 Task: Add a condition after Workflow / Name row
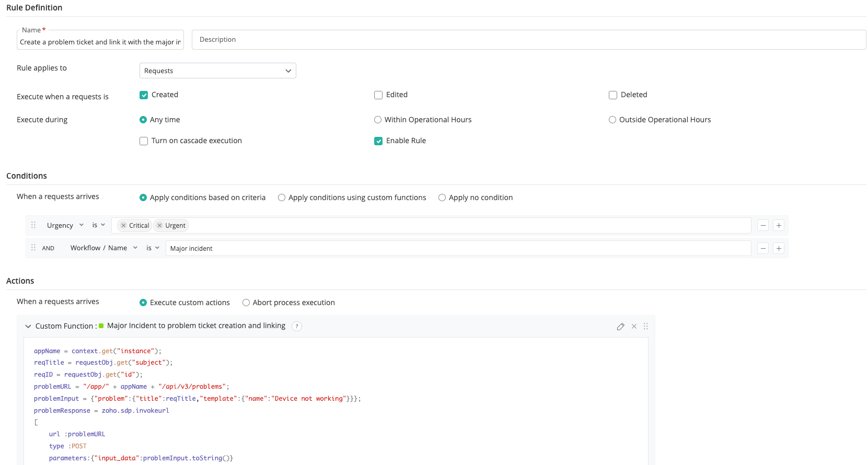[779, 249]
